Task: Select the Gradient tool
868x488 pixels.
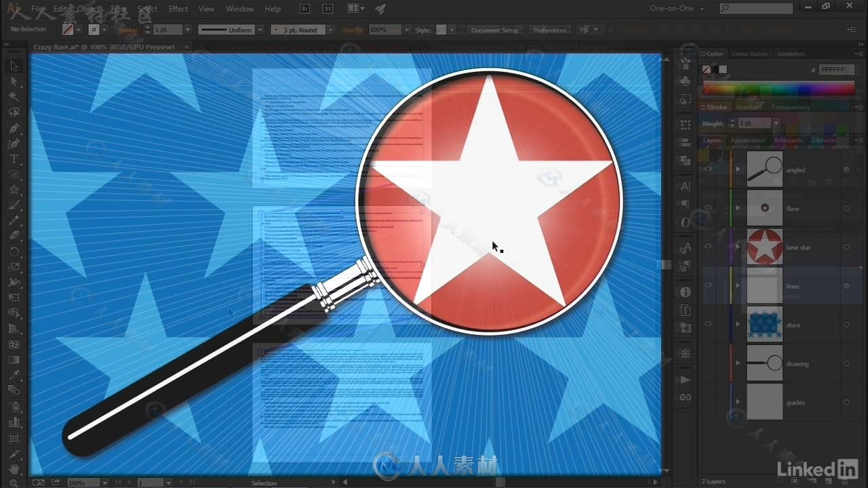Action: tap(14, 359)
